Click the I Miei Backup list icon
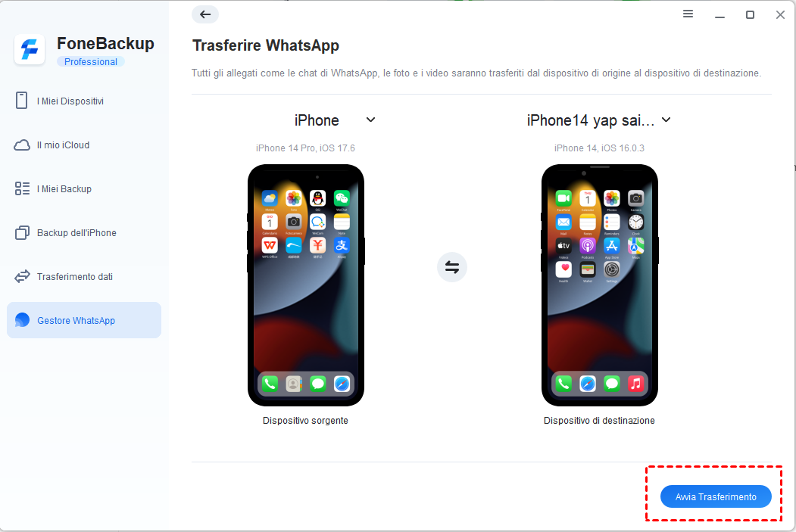The width and height of the screenshot is (796, 532). pos(22,188)
